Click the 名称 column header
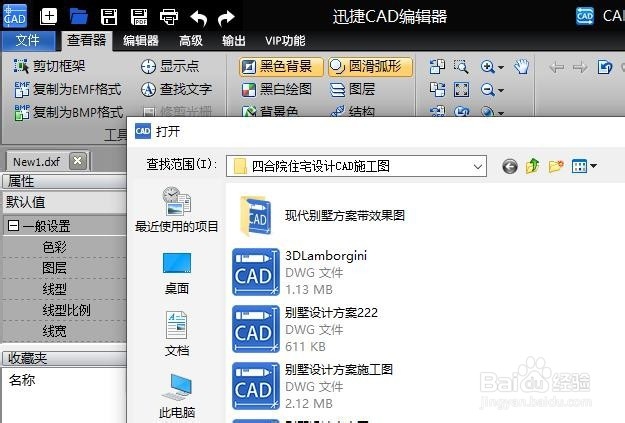This screenshot has height=423, width=625. [x=22, y=380]
